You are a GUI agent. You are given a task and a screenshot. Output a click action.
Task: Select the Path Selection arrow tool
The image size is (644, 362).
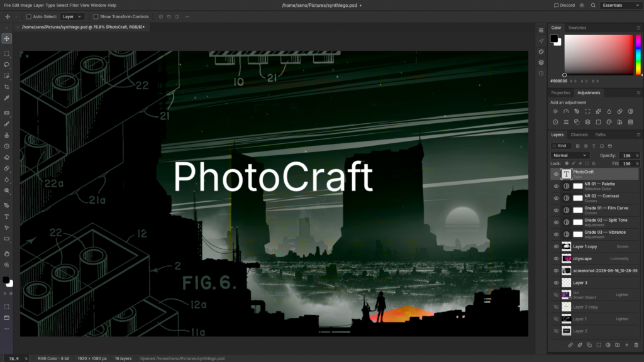click(x=6, y=228)
